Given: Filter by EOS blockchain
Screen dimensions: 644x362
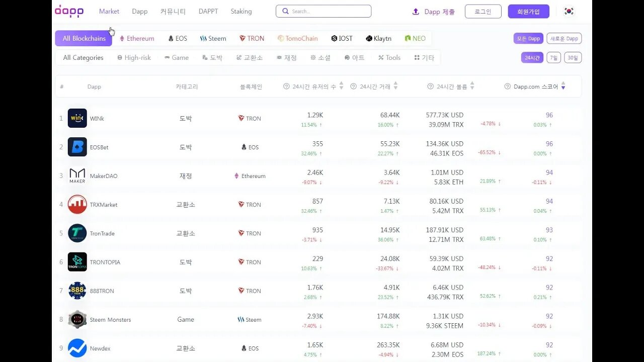Looking at the screenshot, I should [178, 38].
